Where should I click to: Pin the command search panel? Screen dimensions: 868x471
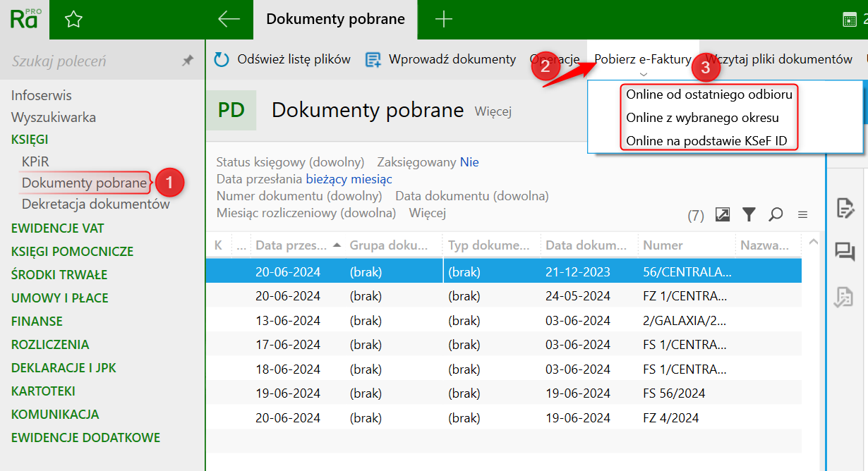pos(188,61)
